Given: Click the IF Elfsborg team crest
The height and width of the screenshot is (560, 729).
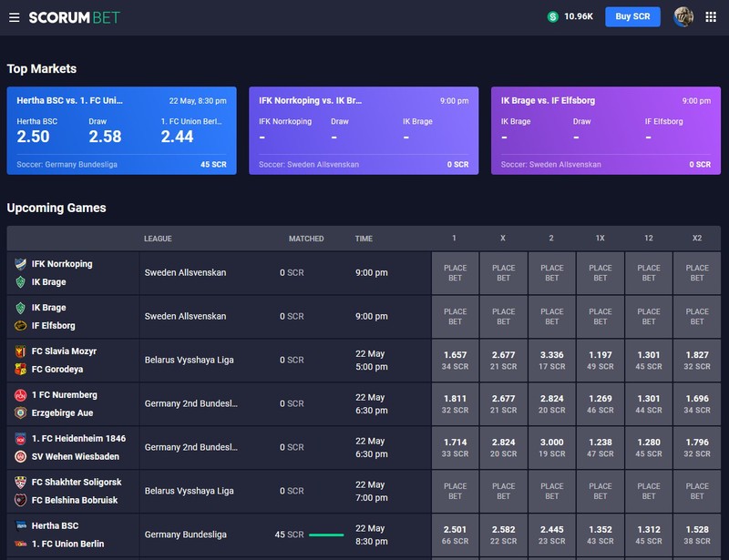Looking at the screenshot, I should pyautogui.click(x=20, y=326).
